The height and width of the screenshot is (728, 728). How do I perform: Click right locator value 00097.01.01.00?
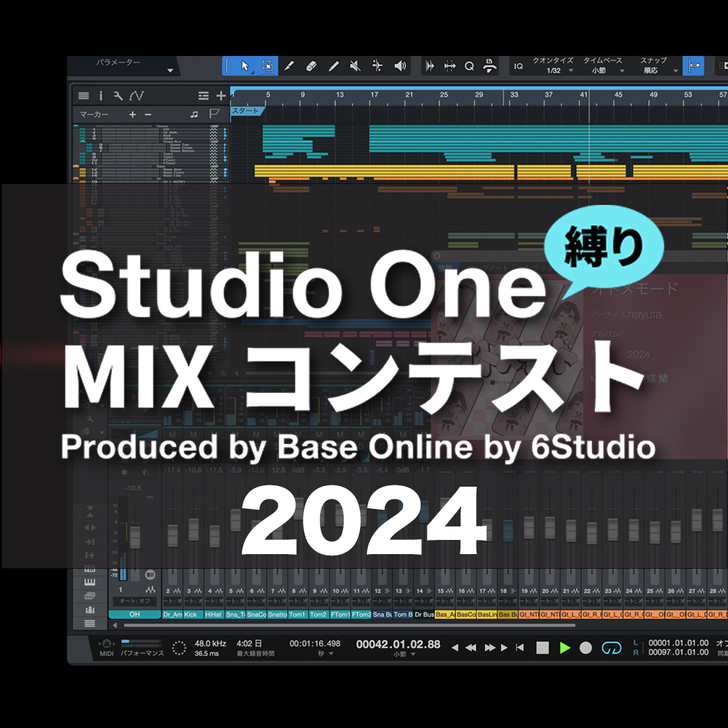click(x=678, y=653)
